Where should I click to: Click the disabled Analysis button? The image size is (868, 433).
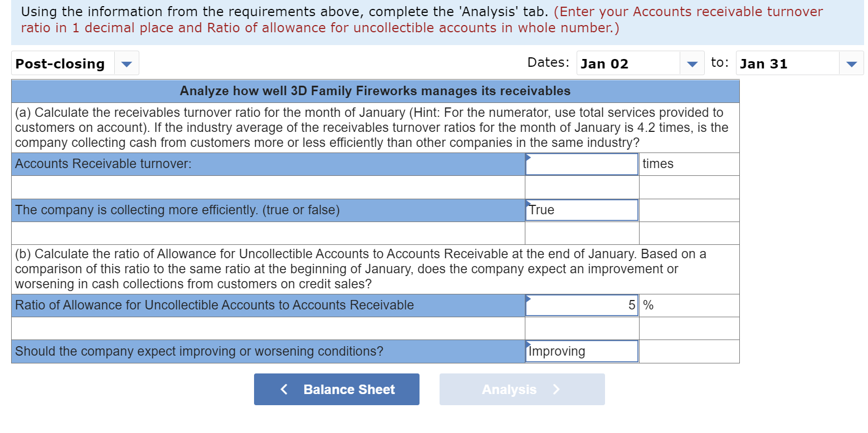pos(522,389)
